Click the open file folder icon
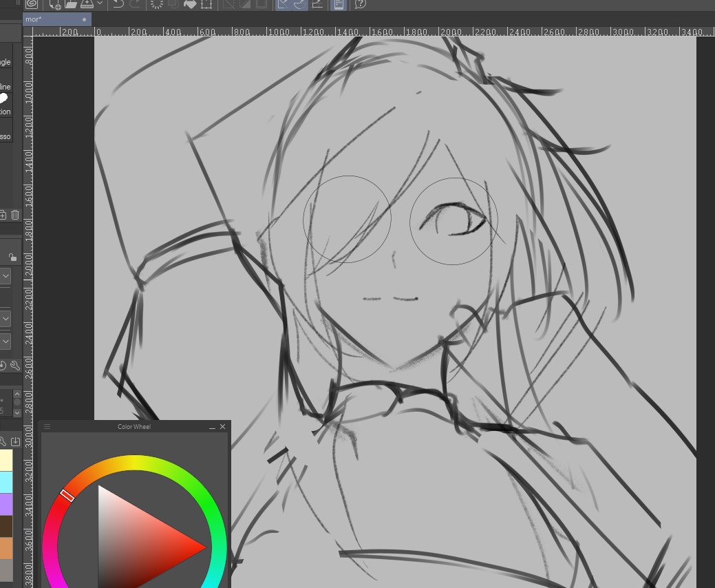The height and width of the screenshot is (588, 715). (x=71, y=4)
